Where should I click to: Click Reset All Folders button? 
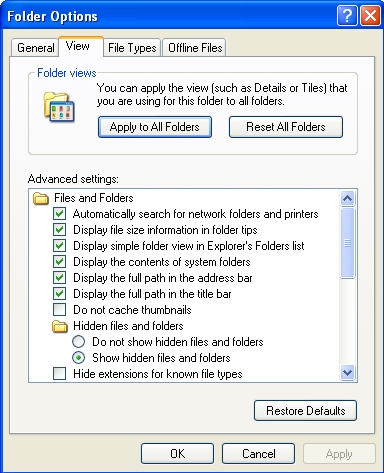pos(286,127)
